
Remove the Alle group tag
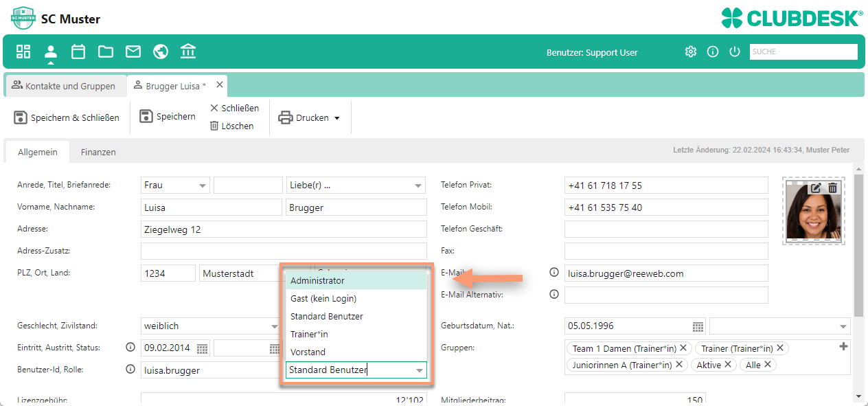pyautogui.click(x=768, y=365)
